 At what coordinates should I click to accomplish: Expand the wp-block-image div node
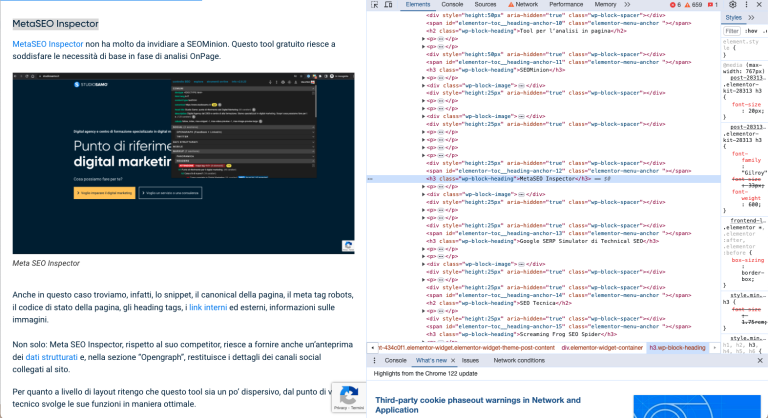[424, 87]
